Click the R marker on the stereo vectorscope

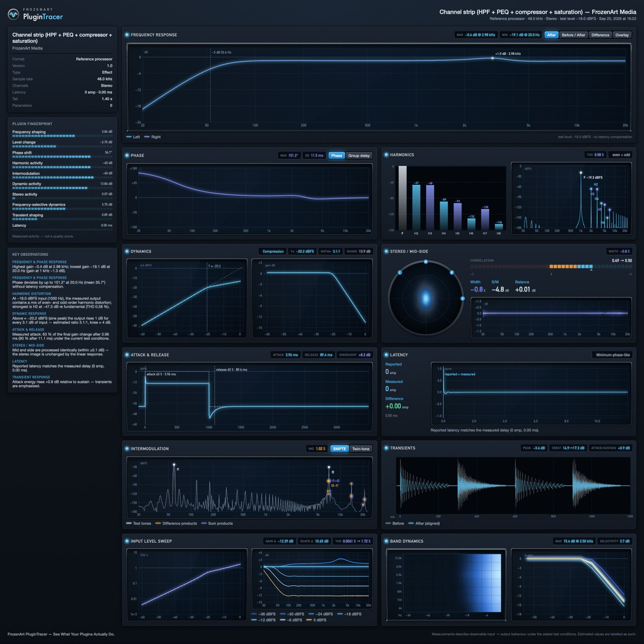452,273
